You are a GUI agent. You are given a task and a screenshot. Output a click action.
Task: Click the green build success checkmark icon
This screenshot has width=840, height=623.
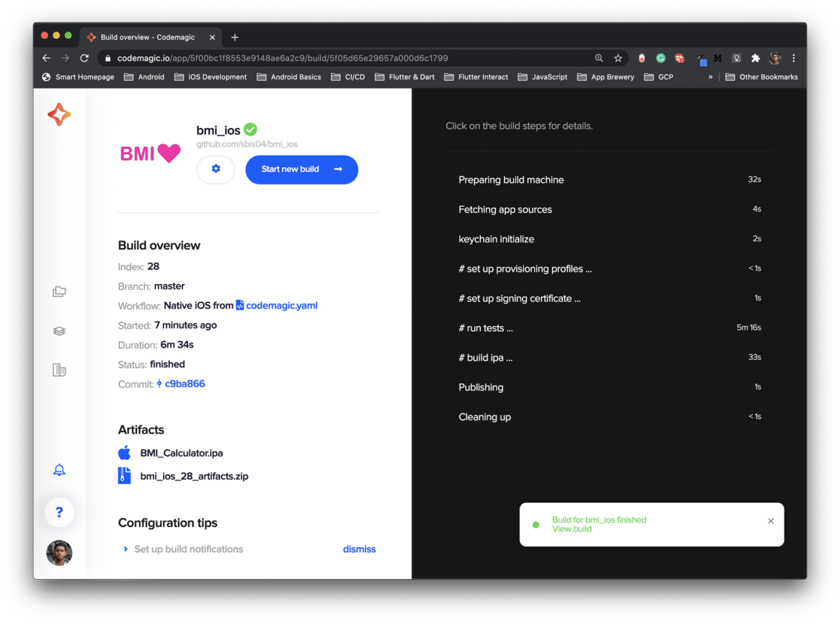point(250,130)
